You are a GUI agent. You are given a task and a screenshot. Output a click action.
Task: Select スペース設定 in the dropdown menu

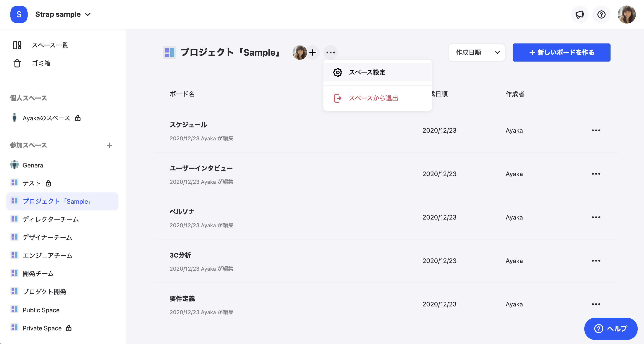[377, 72]
